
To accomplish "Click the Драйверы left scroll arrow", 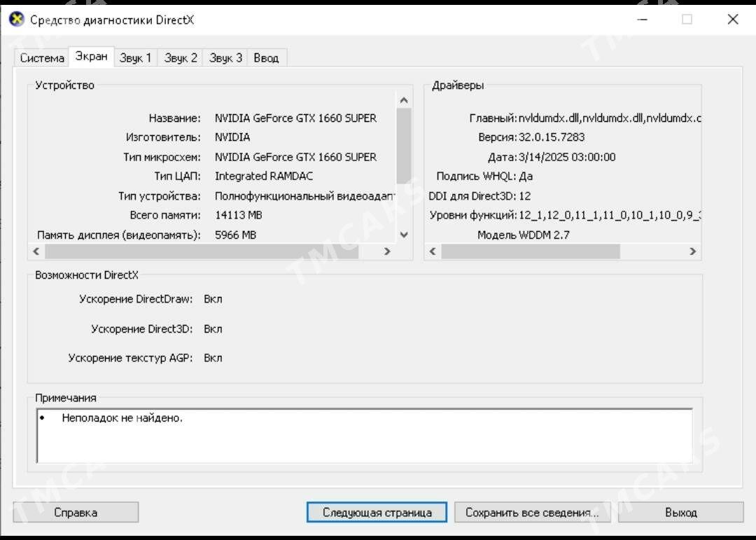I will coord(433,251).
